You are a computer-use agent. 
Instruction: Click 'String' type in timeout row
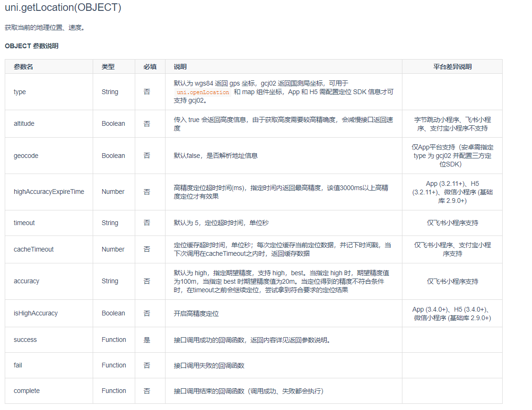coord(110,223)
